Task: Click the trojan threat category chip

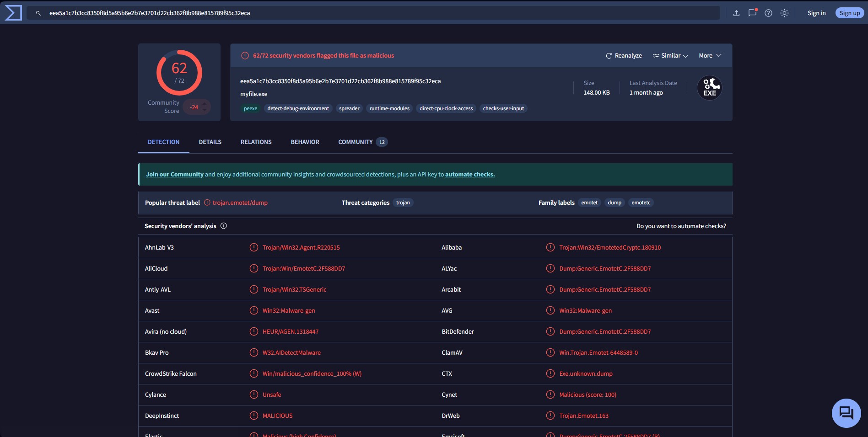Action: 403,203
